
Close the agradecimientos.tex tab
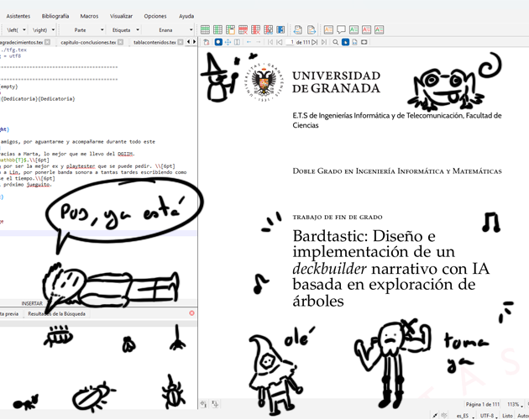coord(48,42)
